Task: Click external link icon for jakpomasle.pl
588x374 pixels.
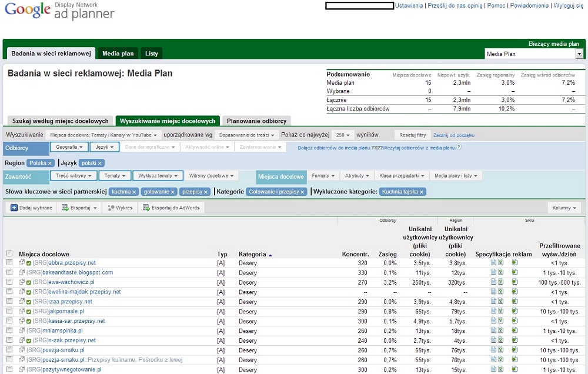Action: click(x=22, y=311)
